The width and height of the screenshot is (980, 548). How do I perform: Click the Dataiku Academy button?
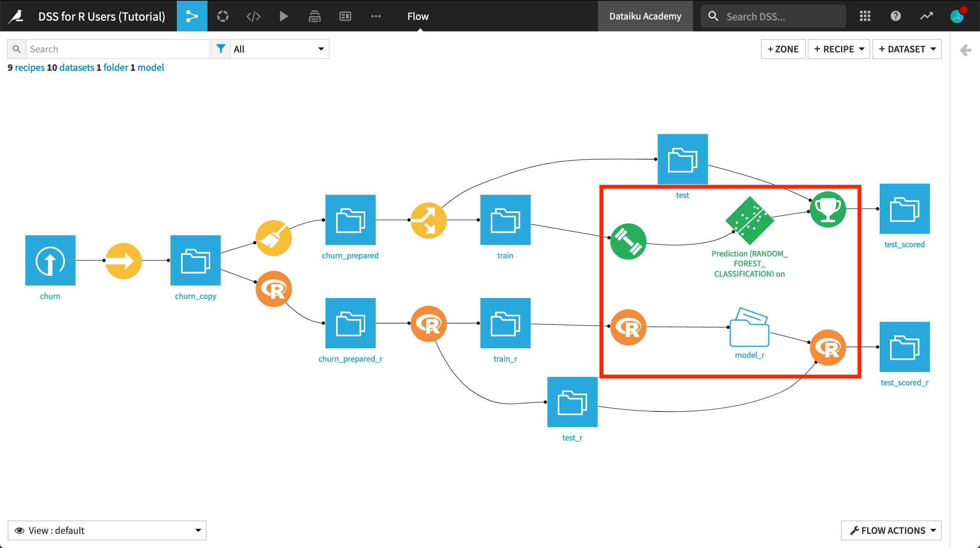pos(645,16)
